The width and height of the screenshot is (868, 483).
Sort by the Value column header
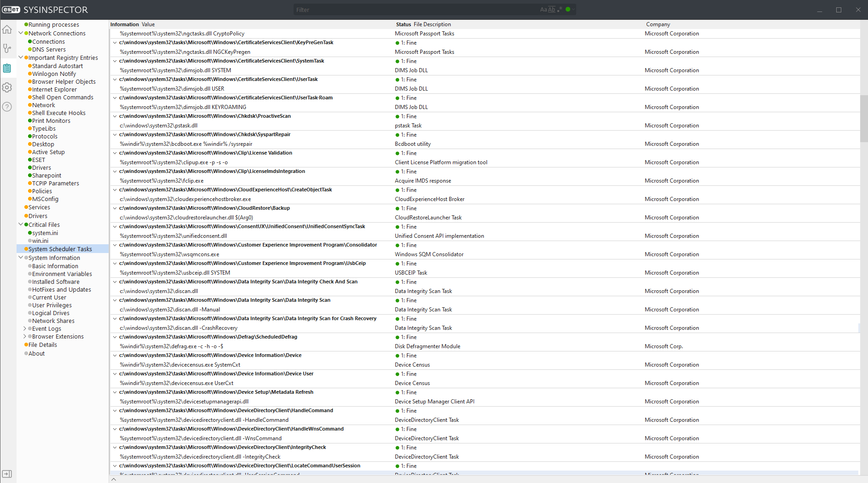click(x=148, y=24)
